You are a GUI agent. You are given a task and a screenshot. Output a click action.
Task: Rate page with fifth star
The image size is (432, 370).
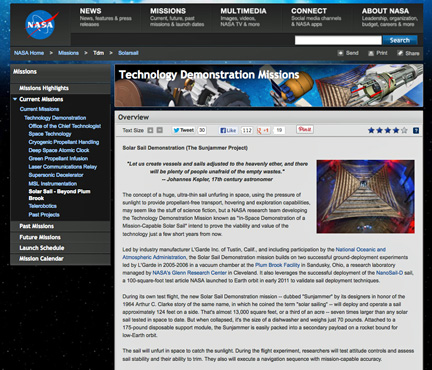pos(404,130)
